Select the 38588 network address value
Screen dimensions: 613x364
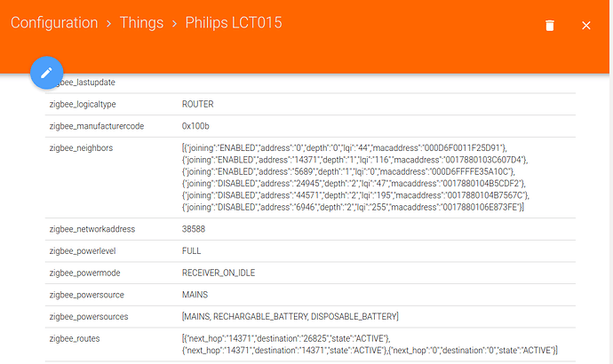[194, 229]
